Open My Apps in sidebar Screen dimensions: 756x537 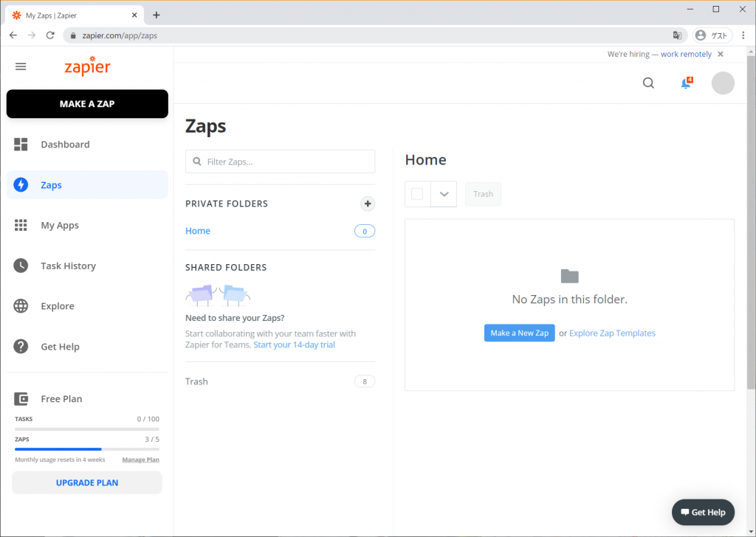[x=87, y=226]
